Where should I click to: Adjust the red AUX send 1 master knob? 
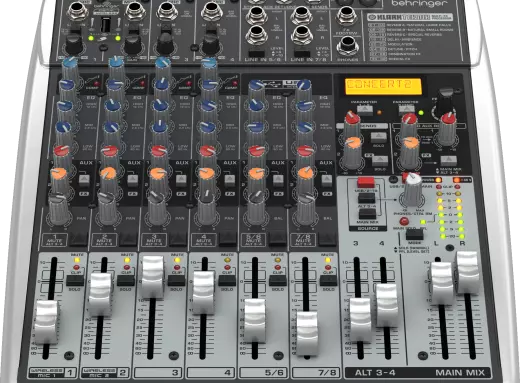click(x=352, y=122)
